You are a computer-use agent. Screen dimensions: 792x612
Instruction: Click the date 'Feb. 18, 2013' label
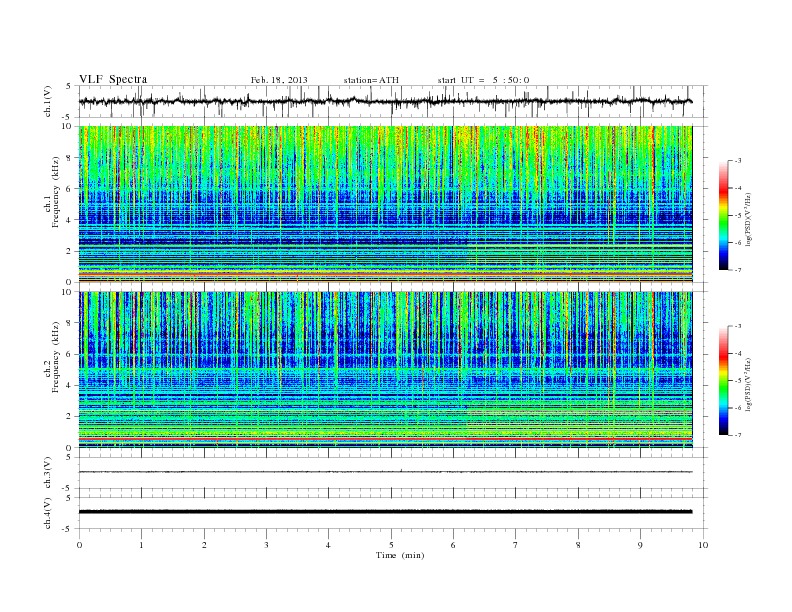coord(279,80)
